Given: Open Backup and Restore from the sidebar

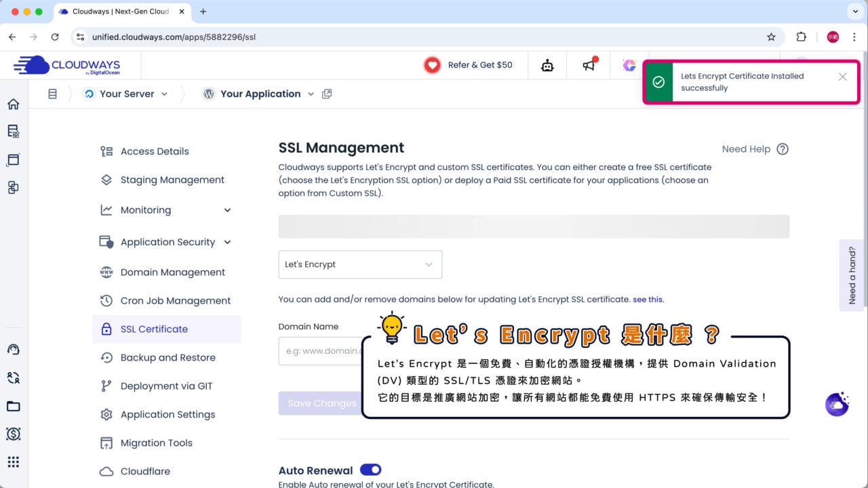Looking at the screenshot, I should (x=167, y=357).
